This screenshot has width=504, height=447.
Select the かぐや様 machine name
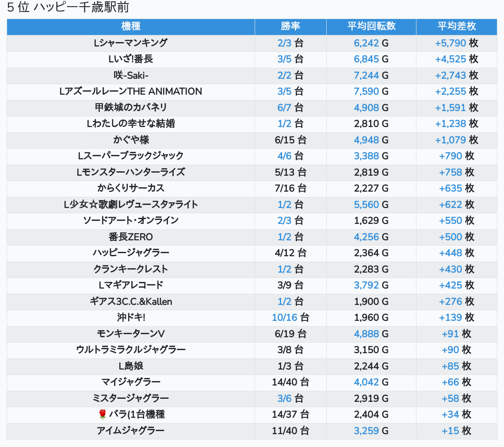(x=131, y=140)
